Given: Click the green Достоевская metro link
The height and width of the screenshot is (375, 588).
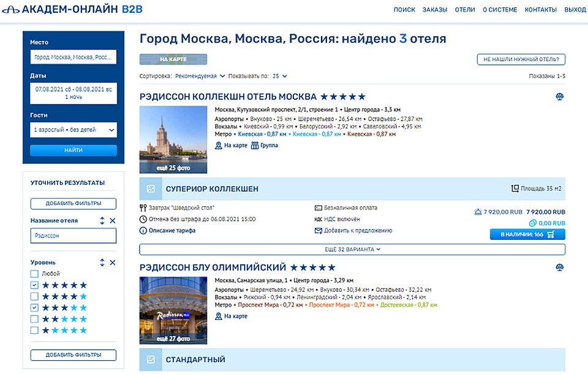Looking at the screenshot, I should pos(409,305).
